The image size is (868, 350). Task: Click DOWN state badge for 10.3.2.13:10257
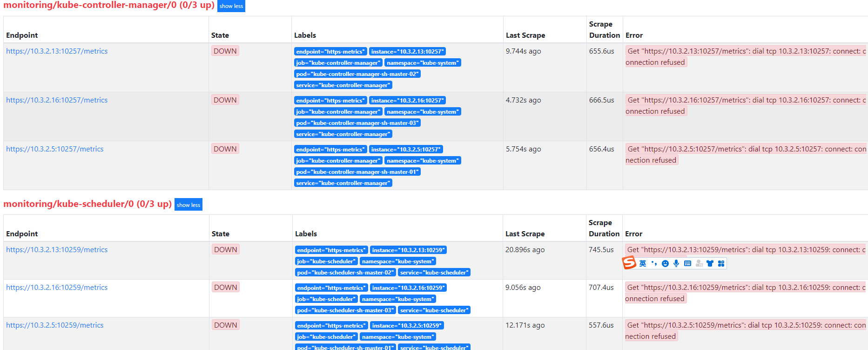coord(225,51)
